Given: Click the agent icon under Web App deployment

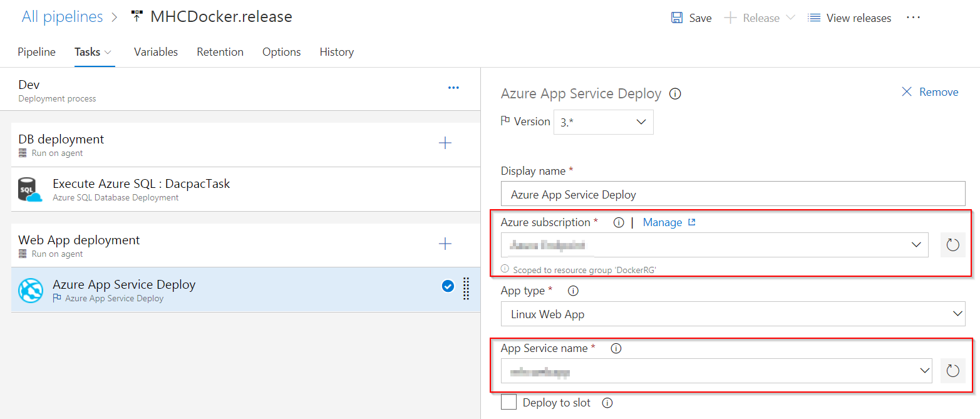Looking at the screenshot, I should click(23, 254).
